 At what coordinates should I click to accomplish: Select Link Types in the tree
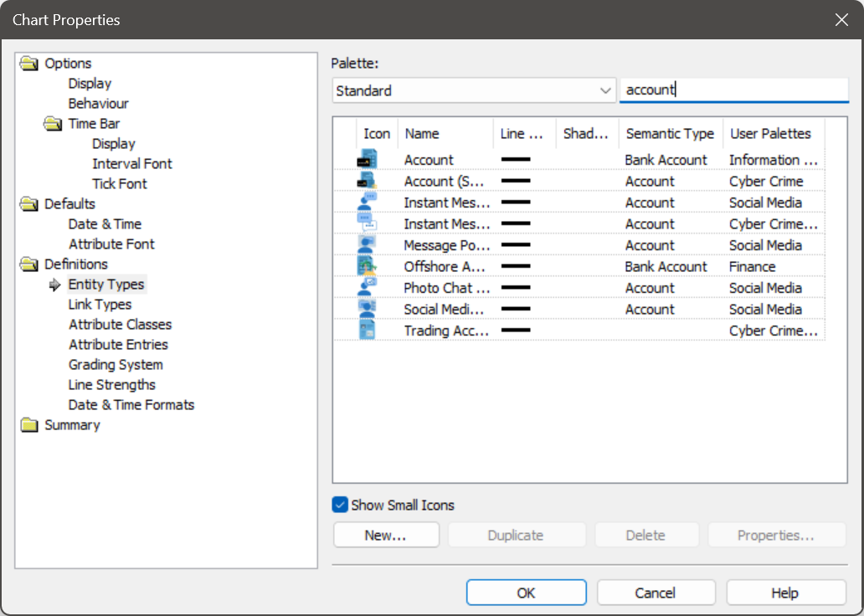(x=100, y=304)
